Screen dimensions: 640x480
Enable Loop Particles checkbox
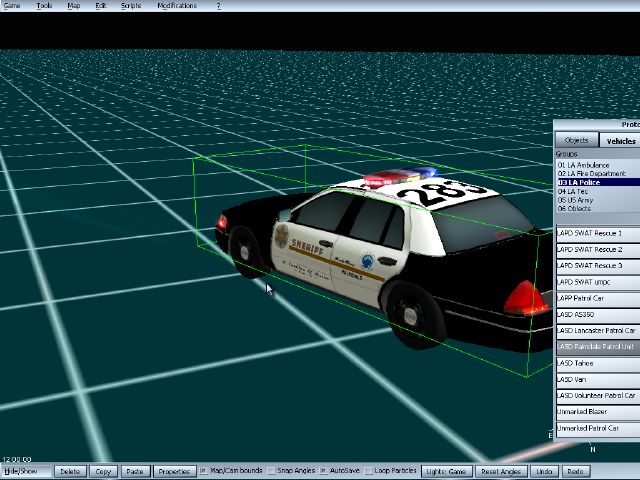368,471
